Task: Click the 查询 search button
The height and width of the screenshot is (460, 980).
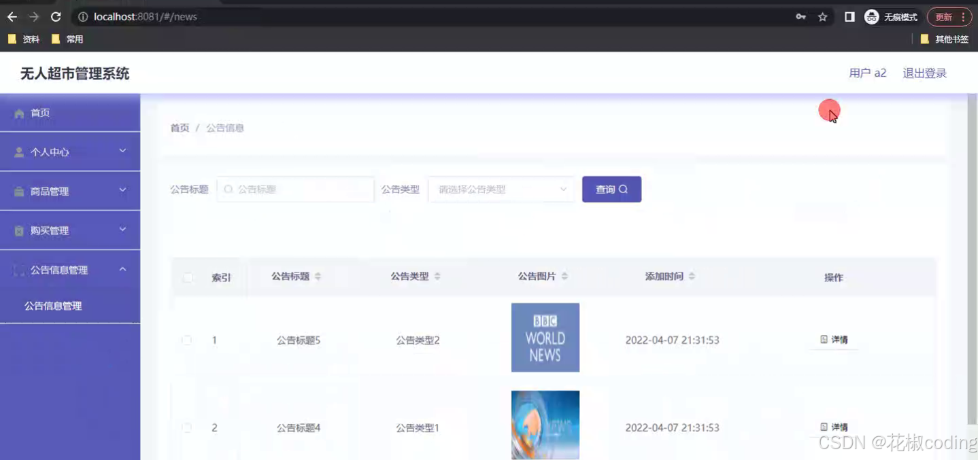Action: click(x=611, y=189)
